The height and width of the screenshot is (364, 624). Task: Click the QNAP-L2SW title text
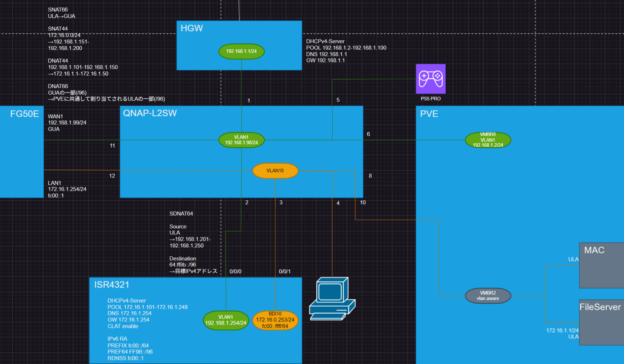[150, 113]
